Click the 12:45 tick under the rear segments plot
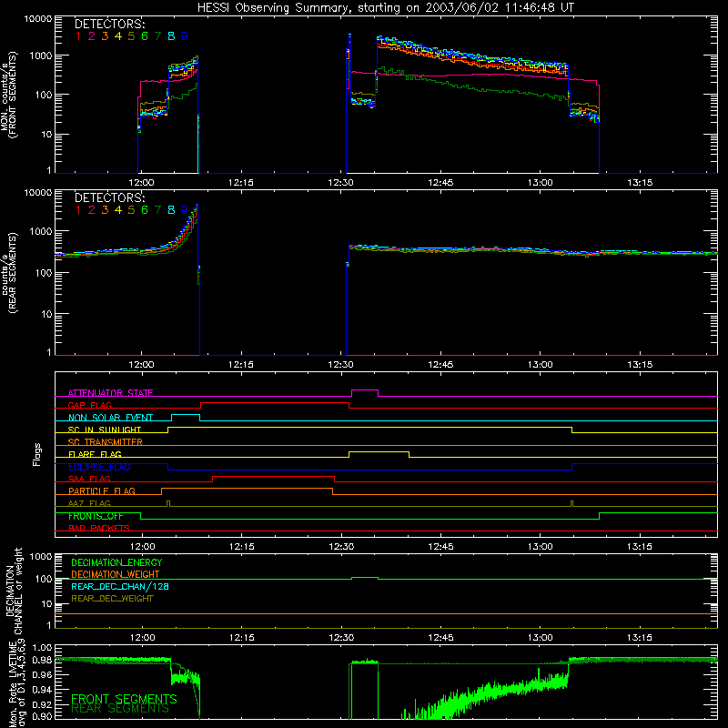The image size is (728, 728). click(x=440, y=365)
